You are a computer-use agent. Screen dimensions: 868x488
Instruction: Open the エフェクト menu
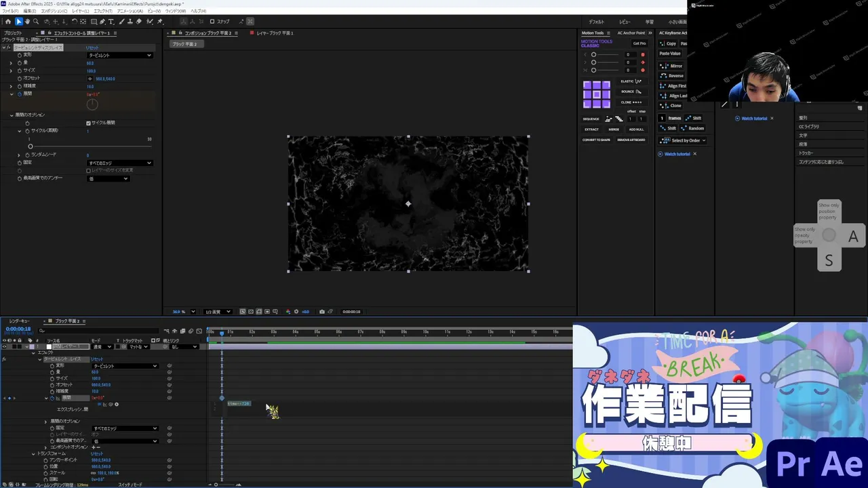(x=102, y=11)
